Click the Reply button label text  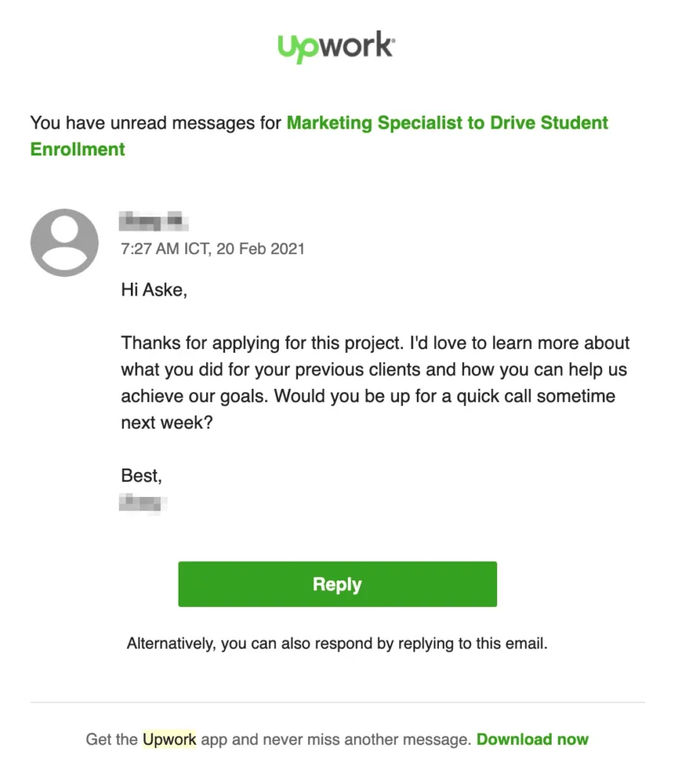337,583
